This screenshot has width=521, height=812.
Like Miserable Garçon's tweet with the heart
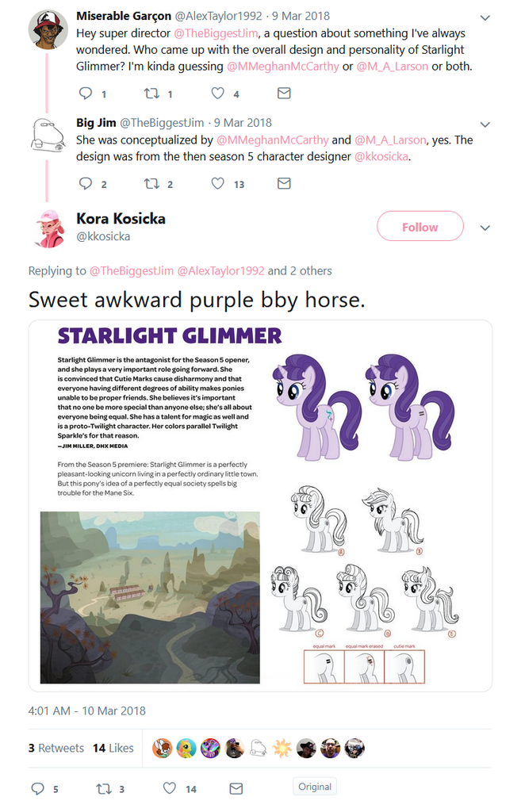[216, 94]
